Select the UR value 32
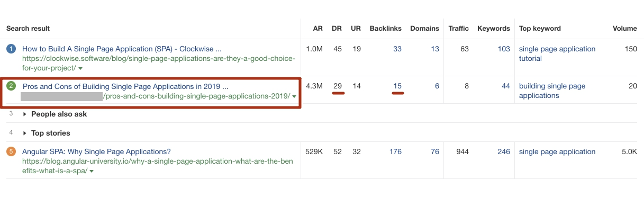The height and width of the screenshot is (197, 644). click(x=357, y=151)
